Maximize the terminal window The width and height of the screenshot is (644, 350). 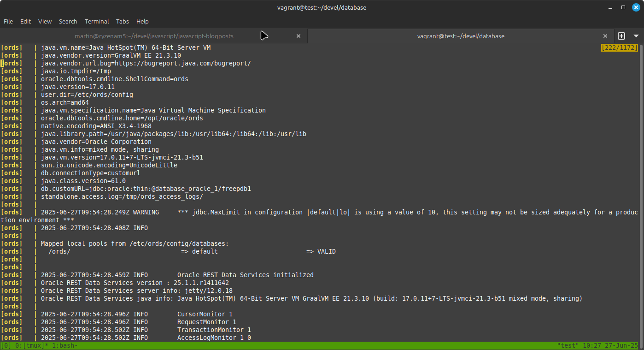pyautogui.click(x=623, y=7)
